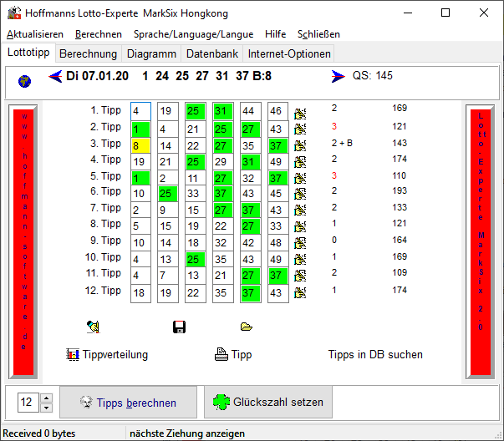
Task: Click the edit icon for 1. Tipp
Action: click(300, 114)
